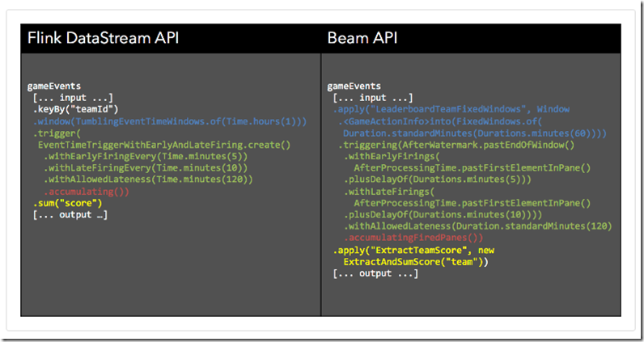Image resolution: width=644 pixels, height=342 pixels.
Task: Click the ".trigger(" line in Flink code
Action: pos(57,133)
